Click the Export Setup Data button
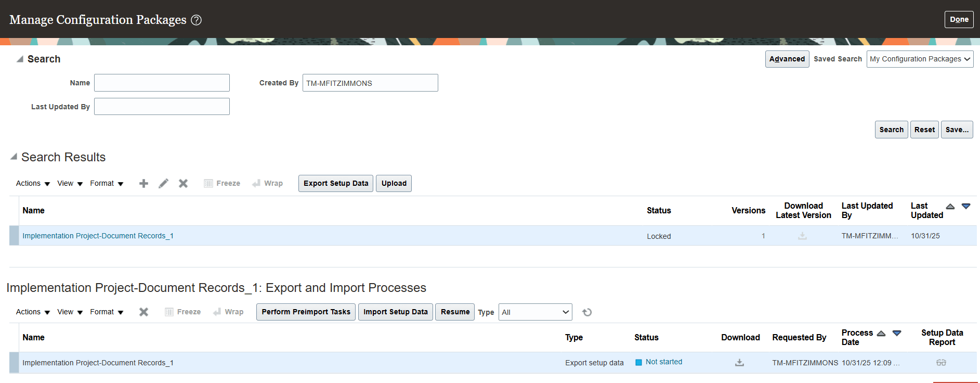The height and width of the screenshot is (383, 980). tap(335, 183)
